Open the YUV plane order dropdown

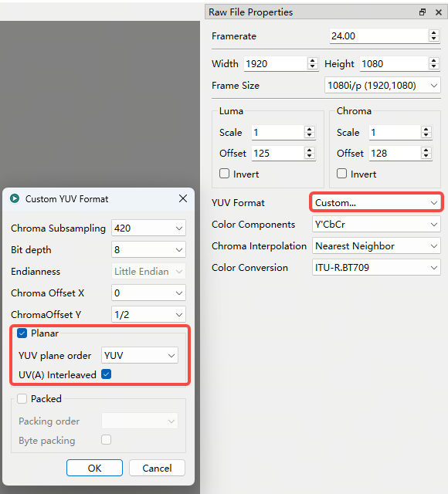tap(140, 355)
